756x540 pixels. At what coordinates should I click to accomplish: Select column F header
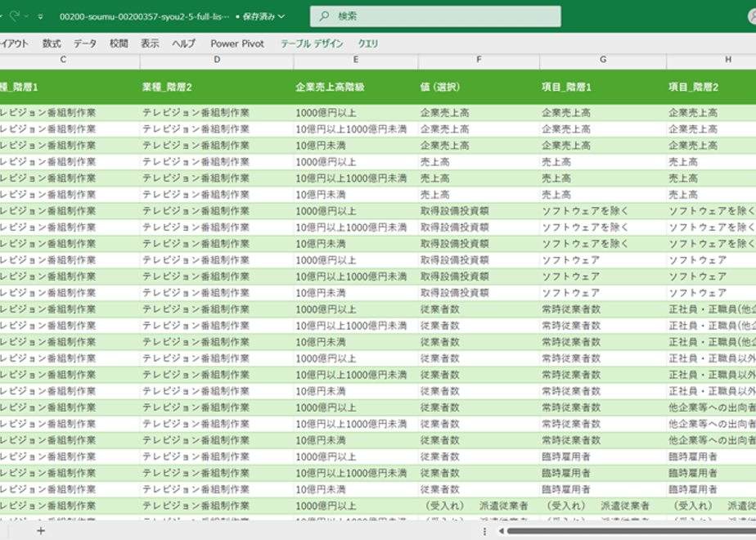click(x=479, y=60)
